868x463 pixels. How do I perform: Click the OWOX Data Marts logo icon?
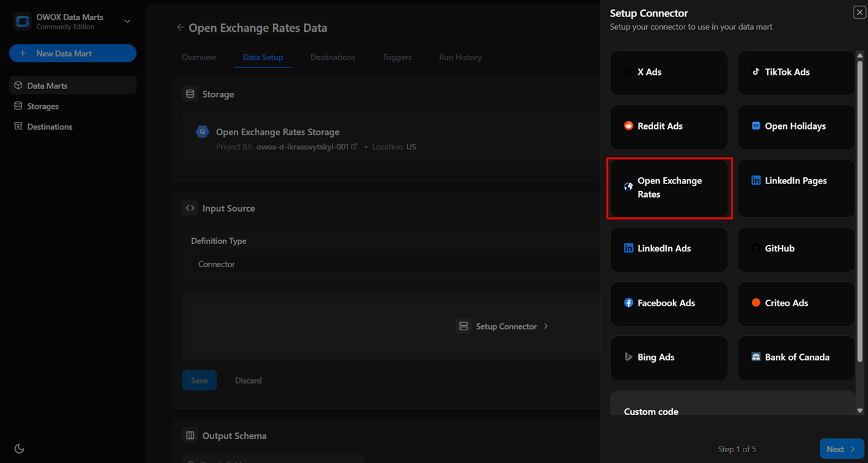[23, 22]
